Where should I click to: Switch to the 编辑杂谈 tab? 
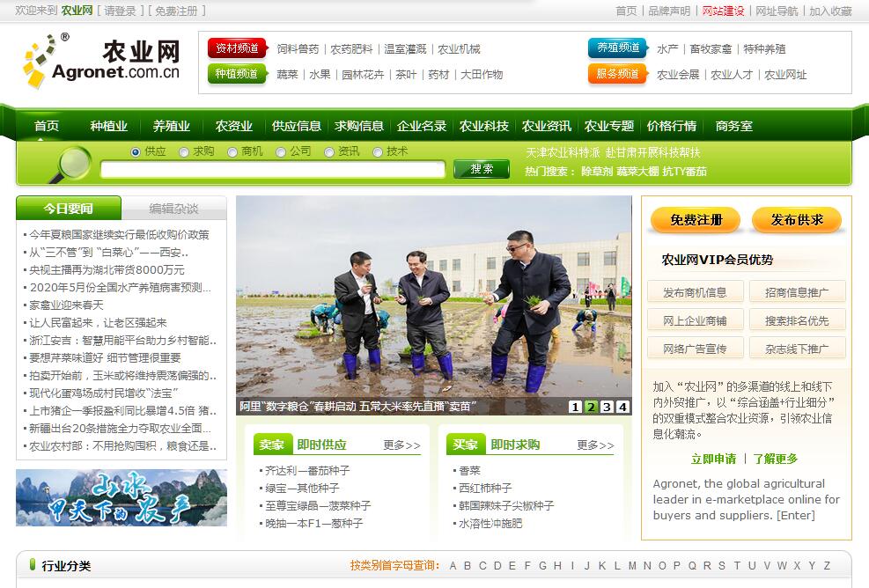(173, 209)
